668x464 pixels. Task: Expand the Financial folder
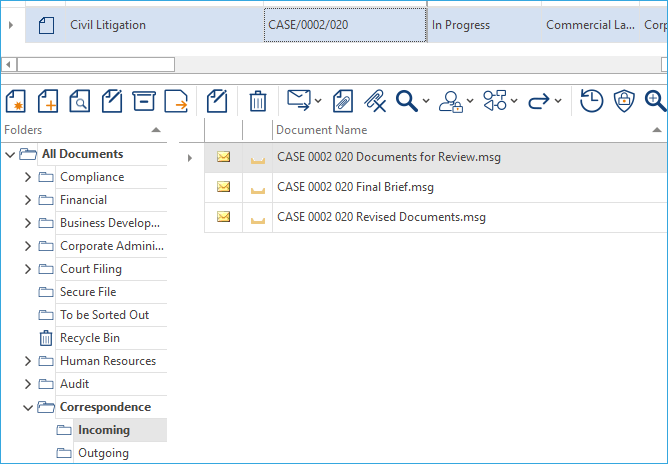coord(28,200)
